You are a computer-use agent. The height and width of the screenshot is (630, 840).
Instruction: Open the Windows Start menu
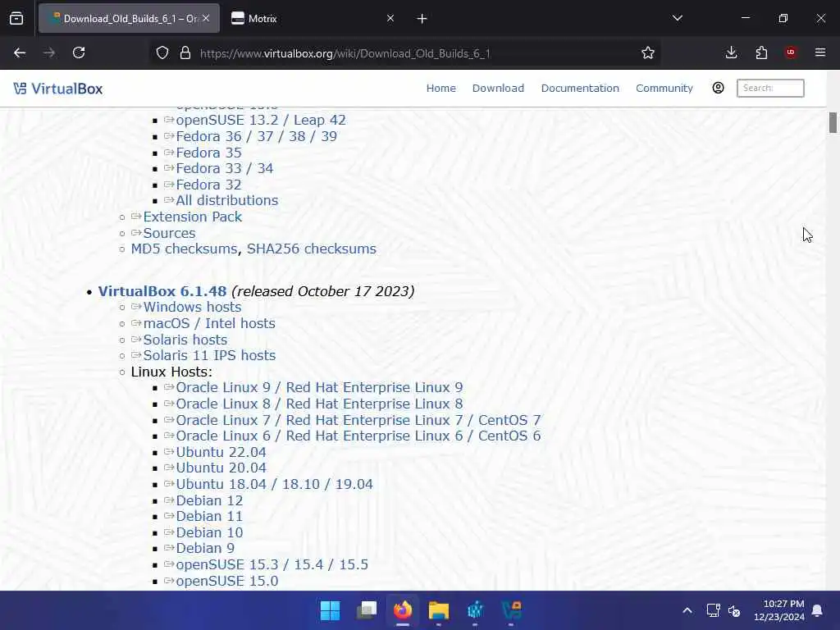point(330,610)
